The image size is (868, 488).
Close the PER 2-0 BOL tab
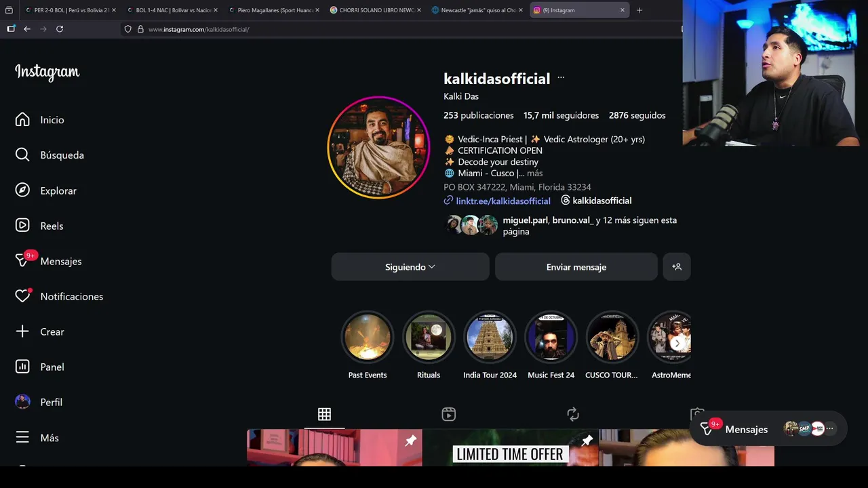(114, 10)
